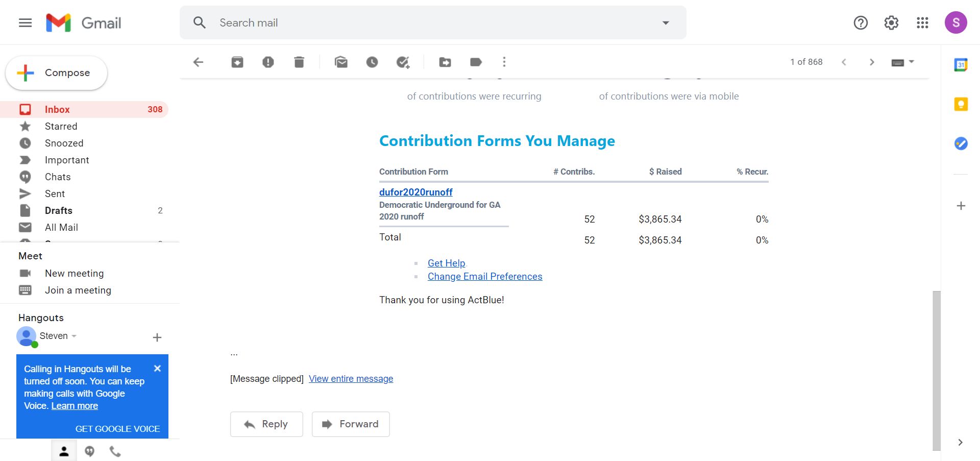Dismiss the Hangouts calling notice
Image resolution: width=980 pixels, height=461 pixels.
pyautogui.click(x=157, y=369)
